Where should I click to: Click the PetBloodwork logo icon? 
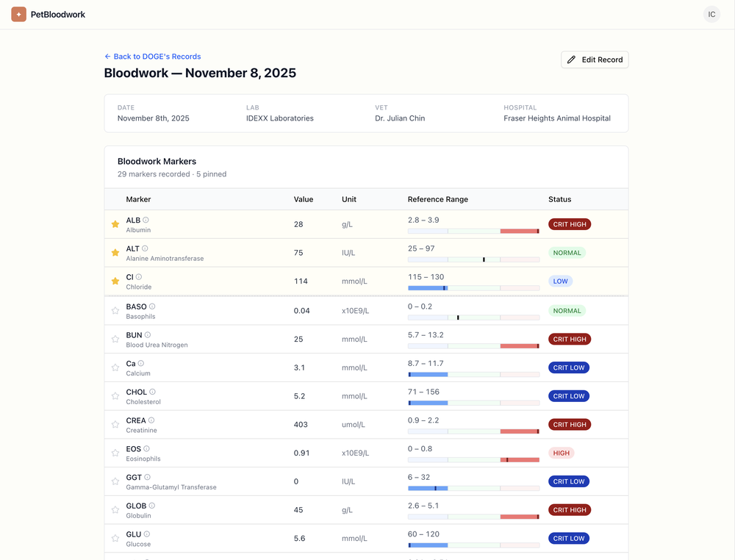pyautogui.click(x=19, y=14)
